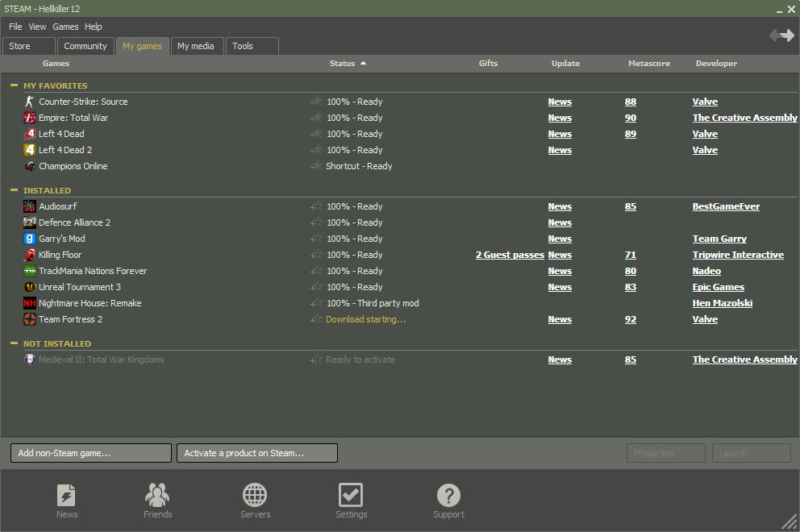Click the Nightmare House: Remake icon
The height and width of the screenshot is (532, 800).
point(30,304)
